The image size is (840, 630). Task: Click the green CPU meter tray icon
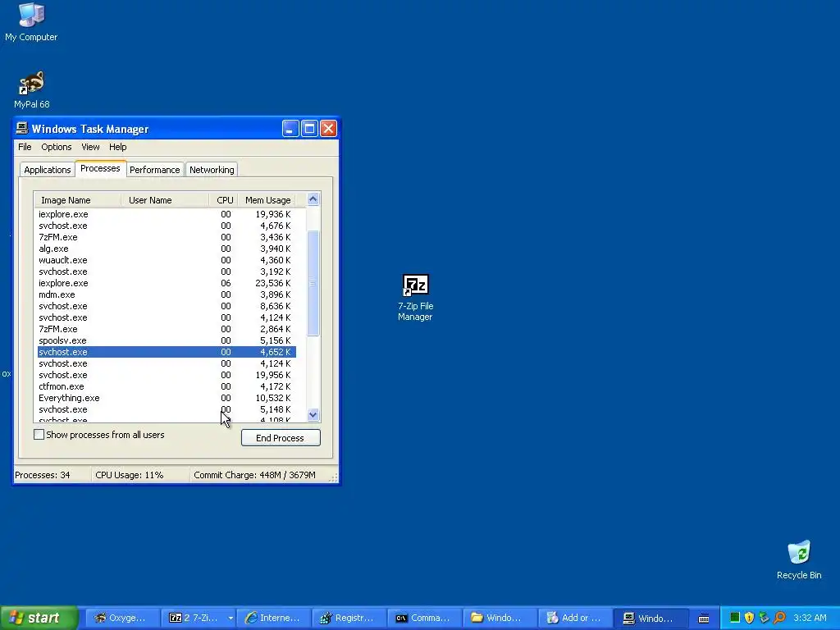point(735,618)
